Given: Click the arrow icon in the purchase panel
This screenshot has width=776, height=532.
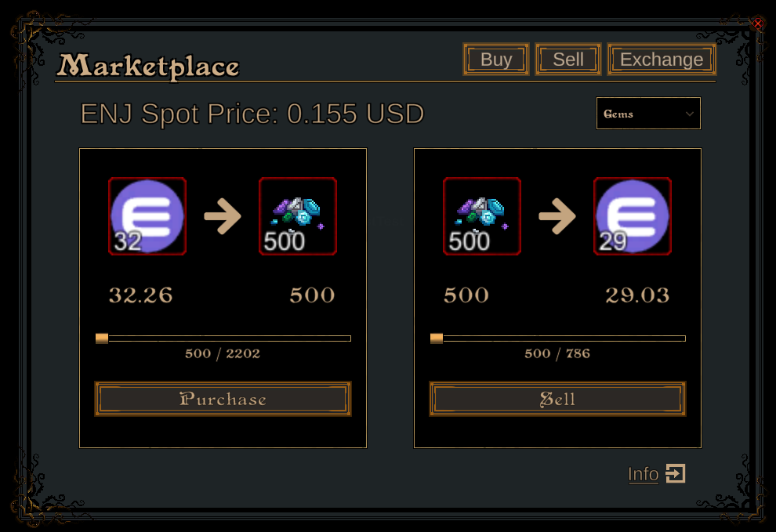Looking at the screenshot, I should [x=223, y=216].
